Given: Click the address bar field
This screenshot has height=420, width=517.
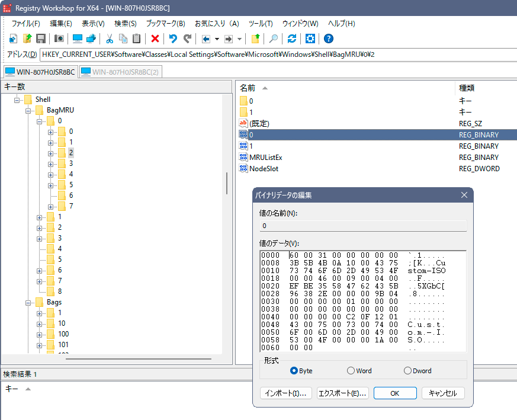Looking at the screenshot, I should pyautogui.click(x=278, y=54).
